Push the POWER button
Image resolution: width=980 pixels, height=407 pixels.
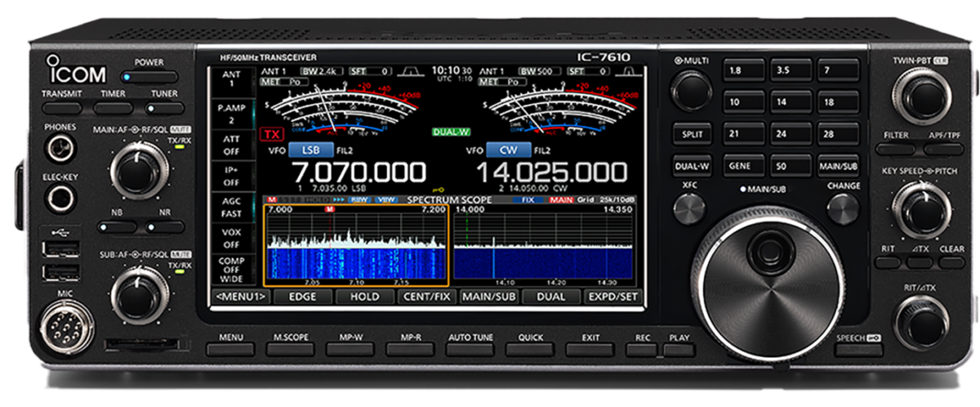pyautogui.click(x=149, y=77)
